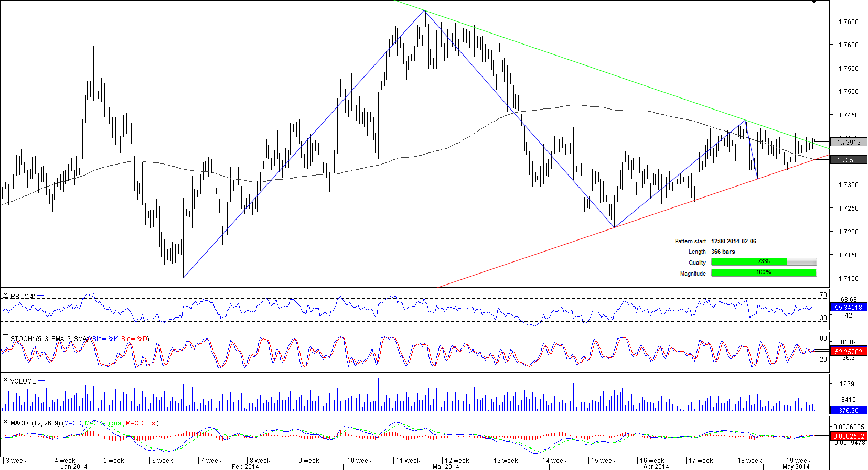The image size is (868, 470).
Task: Click the MACD scale value 0.0036005
Action: (x=849, y=428)
